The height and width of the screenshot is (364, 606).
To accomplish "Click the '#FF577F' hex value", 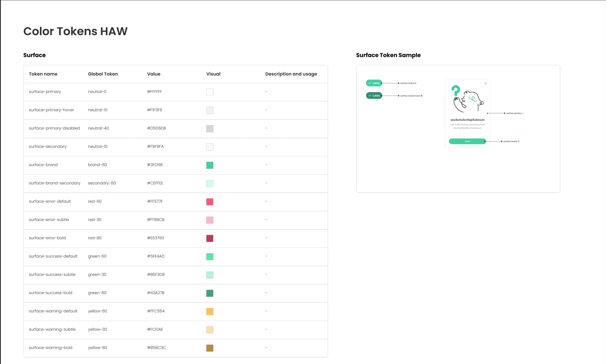I will click(155, 201).
